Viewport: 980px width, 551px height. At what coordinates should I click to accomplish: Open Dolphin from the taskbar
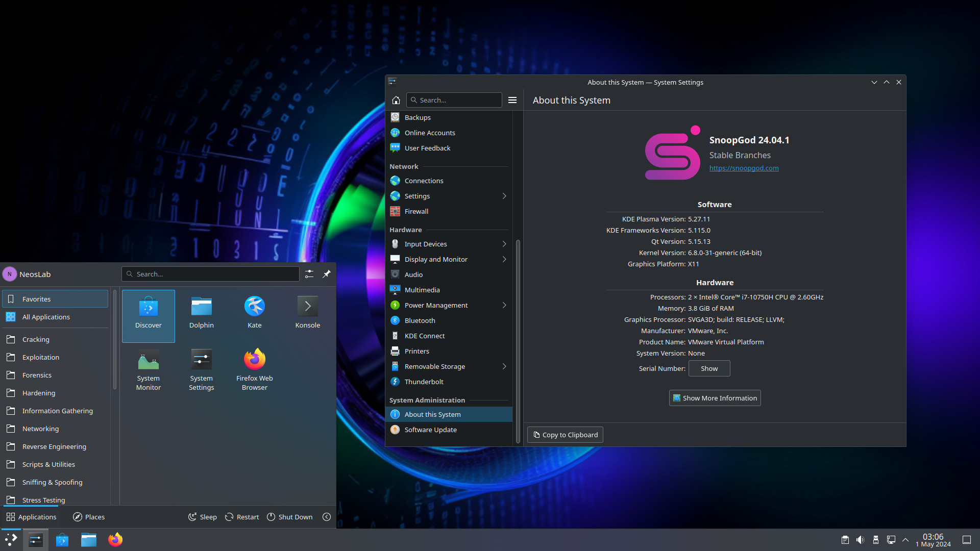[x=89, y=540]
